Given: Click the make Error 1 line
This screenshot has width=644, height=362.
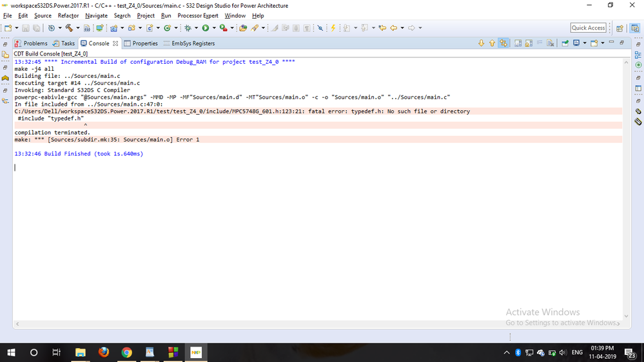Looking at the screenshot, I should tap(318, 140).
